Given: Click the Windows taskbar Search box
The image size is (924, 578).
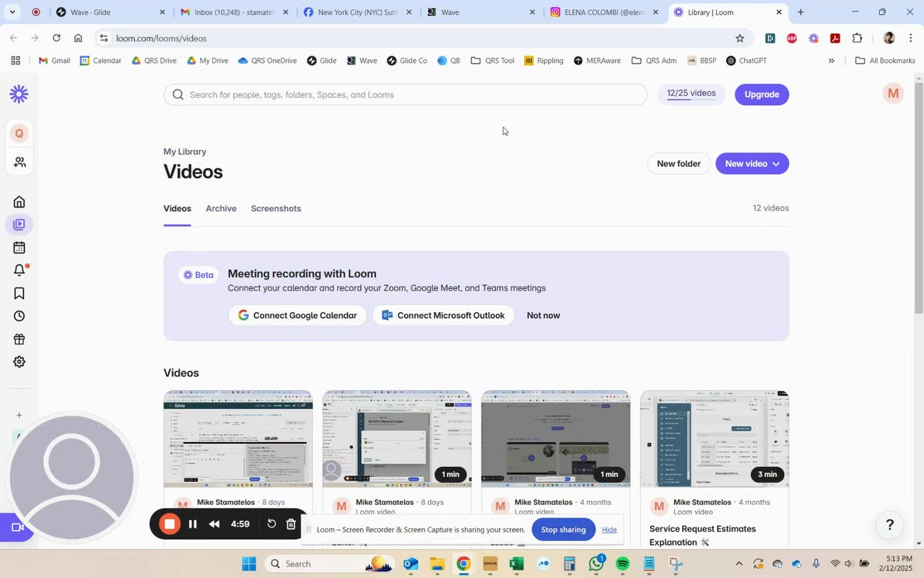Looking at the screenshot, I should point(330,564).
